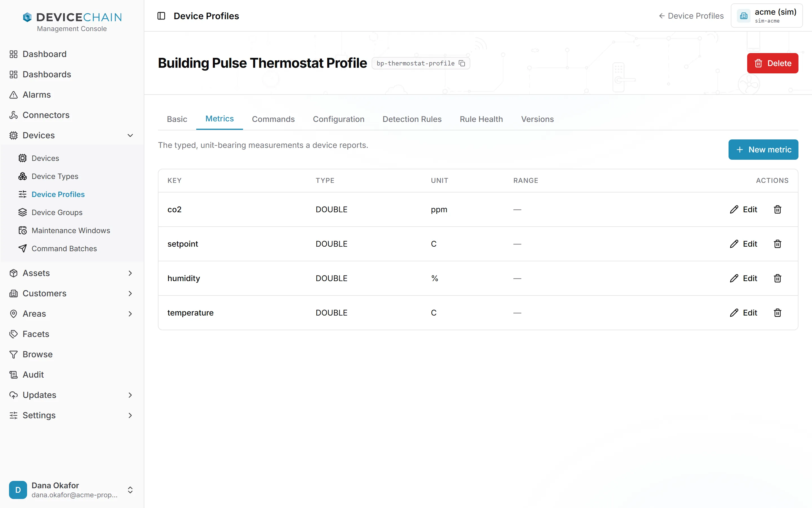The height and width of the screenshot is (508, 812).
Task: Collapse the Devices sidebar section
Action: (x=72, y=135)
